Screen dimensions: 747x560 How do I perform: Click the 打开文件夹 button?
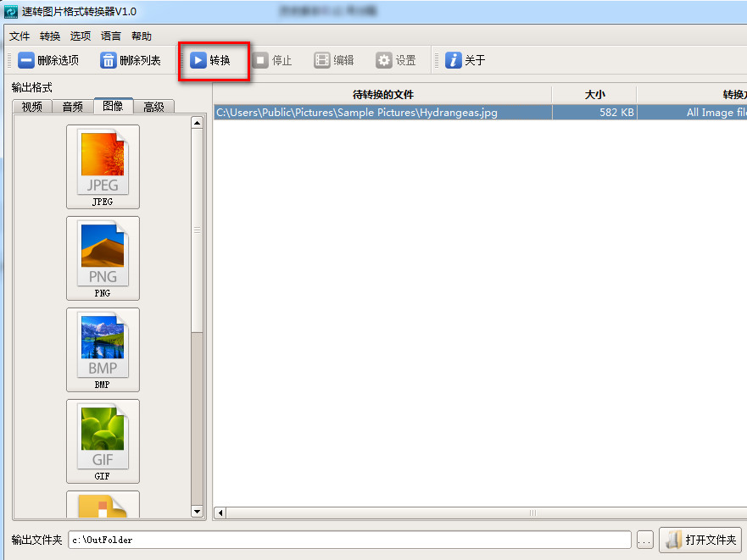click(700, 540)
